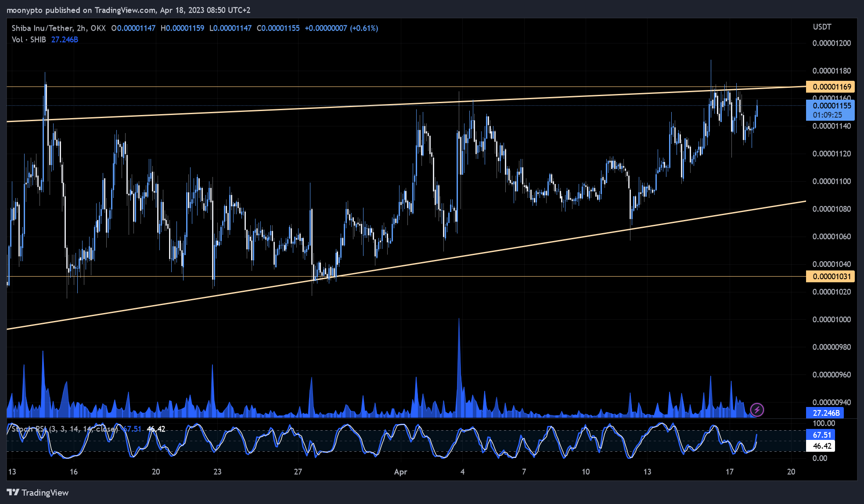Click the 17 date label on time axis
The image size is (864, 504).
(x=729, y=472)
